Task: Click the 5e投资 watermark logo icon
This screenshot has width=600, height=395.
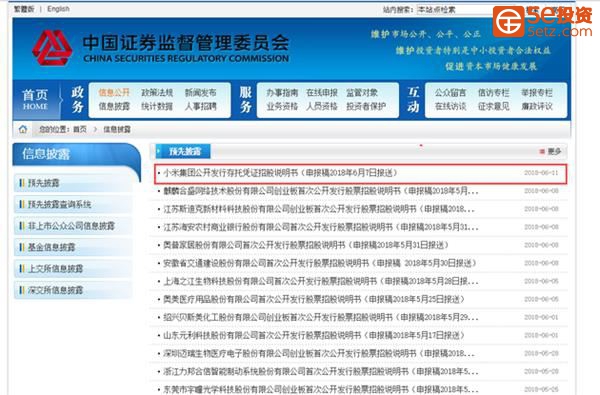Action: pos(509,21)
